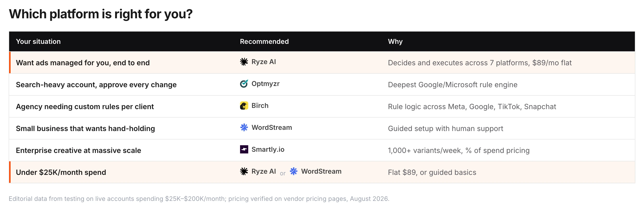Click 'Flat $89, or guided basics' text
This screenshot has height=211, width=644.
[432, 172]
